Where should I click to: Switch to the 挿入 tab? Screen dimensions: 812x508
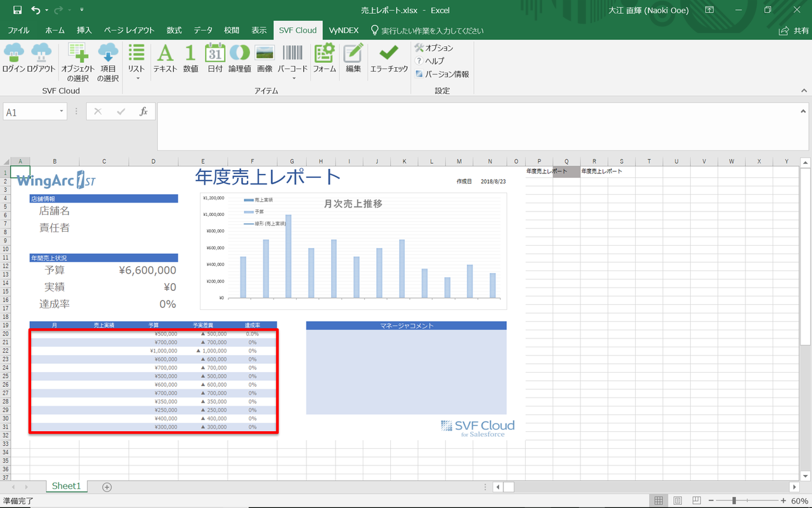(84, 30)
